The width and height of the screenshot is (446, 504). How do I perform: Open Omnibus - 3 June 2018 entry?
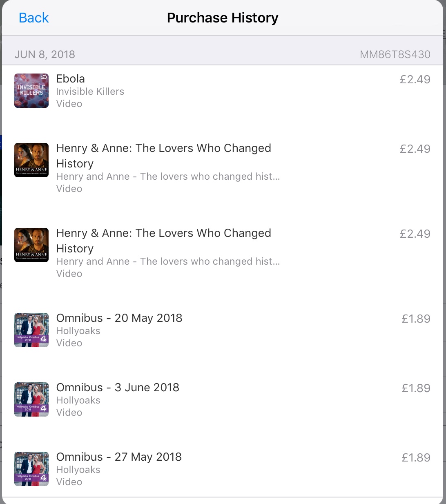coord(118,388)
